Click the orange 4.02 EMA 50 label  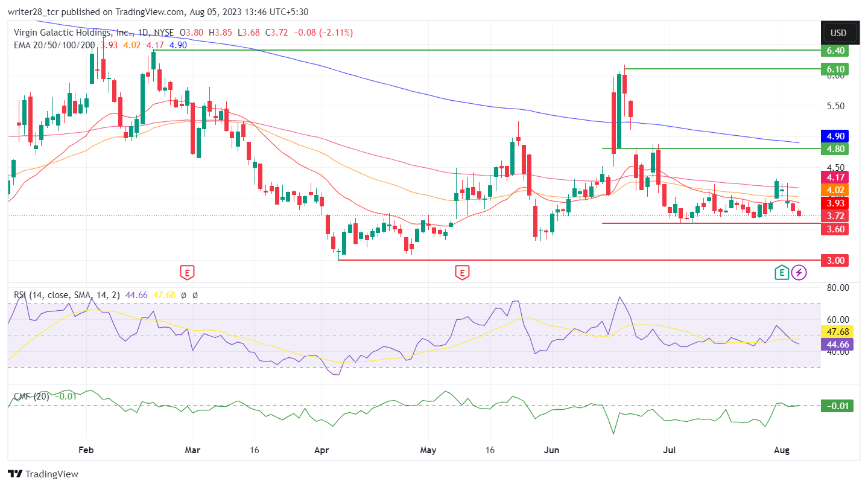pos(835,190)
